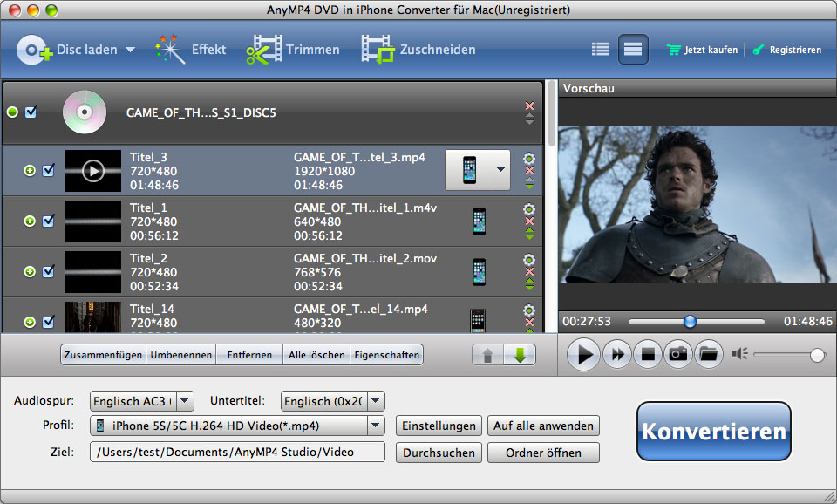This screenshot has height=504, width=837.
Task: Fast forward the preview
Action: click(x=617, y=354)
